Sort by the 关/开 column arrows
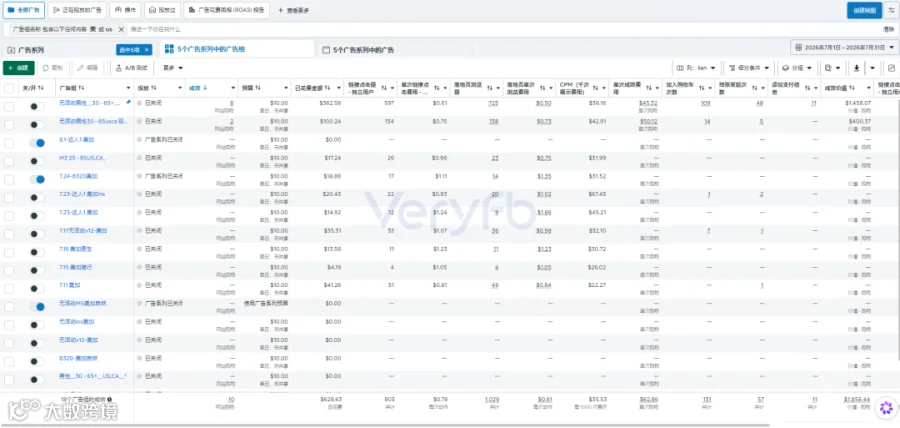 coord(41,88)
